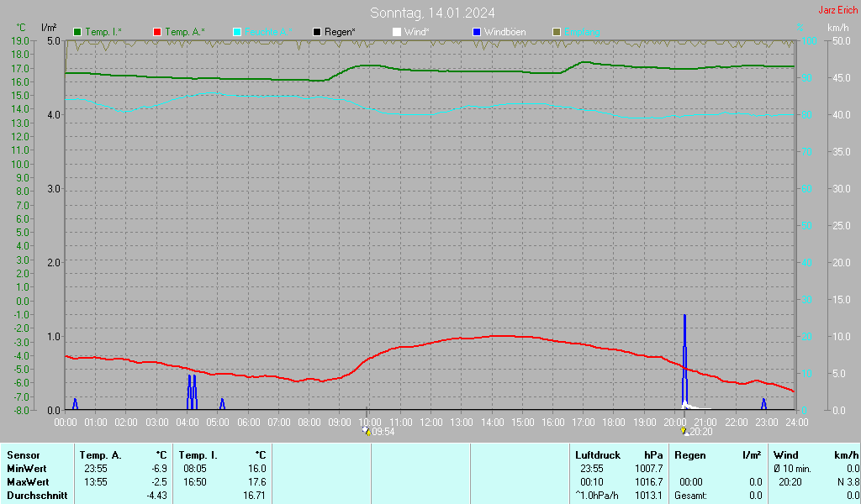Select the 'Regen*' legend label
The width and height of the screenshot is (861, 504).
(x=340, y=33)
